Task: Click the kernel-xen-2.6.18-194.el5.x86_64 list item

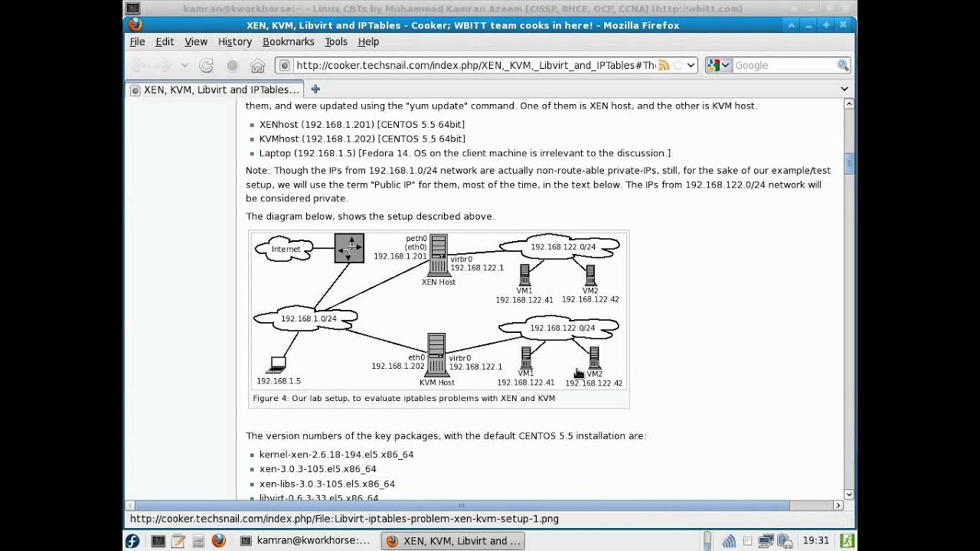Action: coord(336,455)
